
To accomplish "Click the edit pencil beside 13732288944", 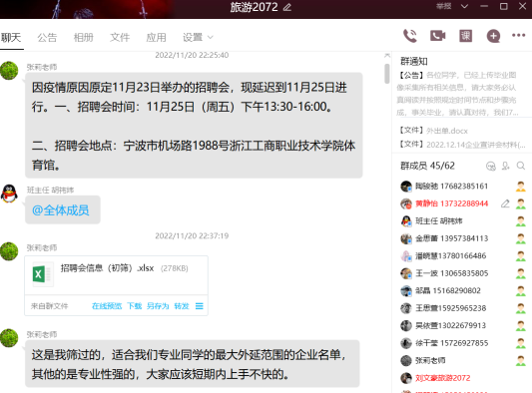I will [505, 203].
